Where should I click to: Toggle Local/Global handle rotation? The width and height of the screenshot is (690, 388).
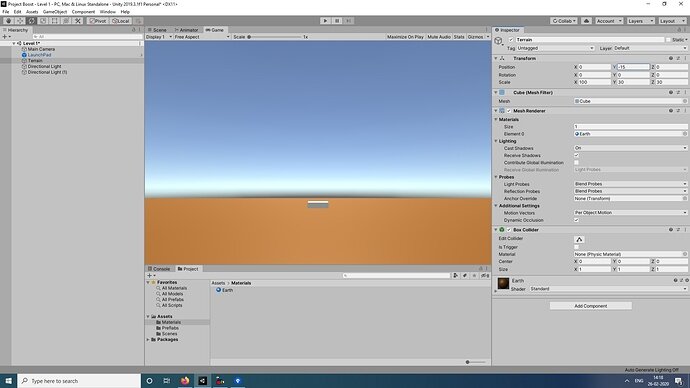coord(120,21)
